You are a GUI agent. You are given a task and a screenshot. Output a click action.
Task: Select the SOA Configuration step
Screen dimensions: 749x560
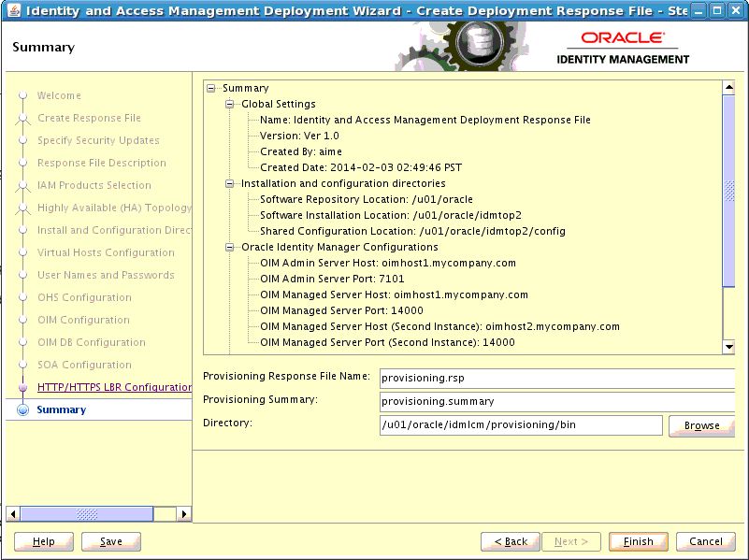click(x=84, y=365)
